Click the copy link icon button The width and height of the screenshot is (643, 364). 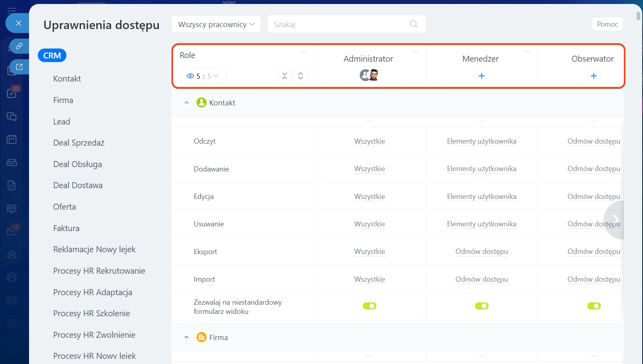[x=19, y=46]
